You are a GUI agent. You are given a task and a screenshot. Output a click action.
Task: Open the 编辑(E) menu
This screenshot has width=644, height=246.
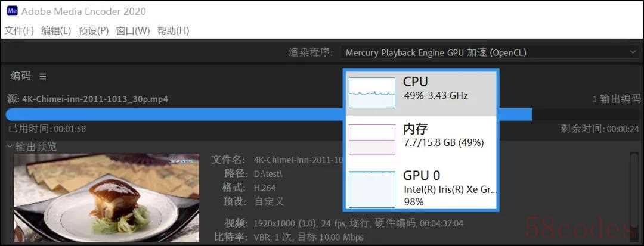click(56, 30)
